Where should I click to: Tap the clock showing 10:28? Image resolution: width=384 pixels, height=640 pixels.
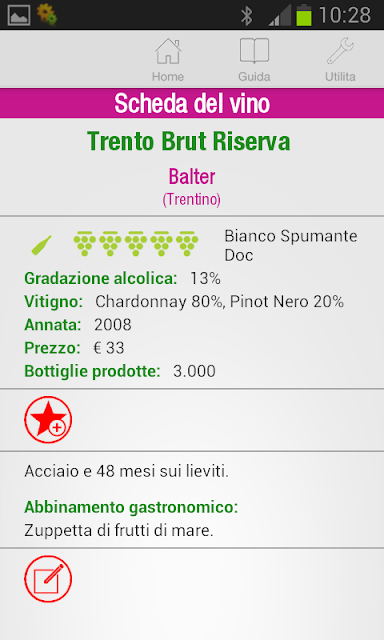[x=345, y=16]
